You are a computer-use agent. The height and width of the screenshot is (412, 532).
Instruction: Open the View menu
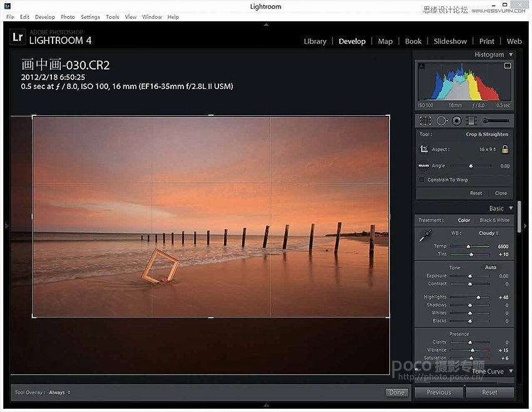tap(131, 17)
